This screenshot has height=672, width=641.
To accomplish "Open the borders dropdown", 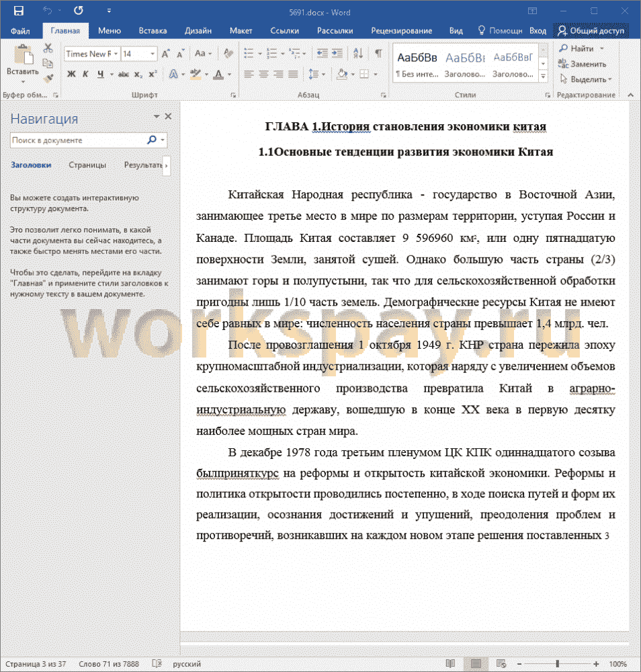I will (x=376, y=74).
